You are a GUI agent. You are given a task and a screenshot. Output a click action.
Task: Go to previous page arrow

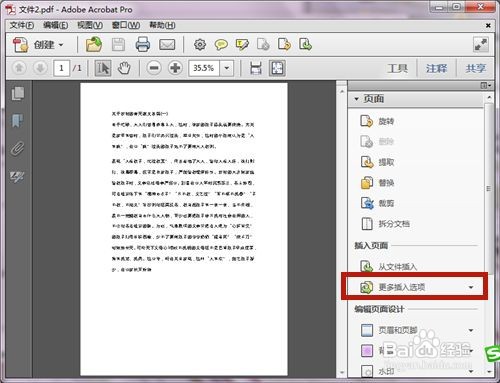(x=19, y=68)
